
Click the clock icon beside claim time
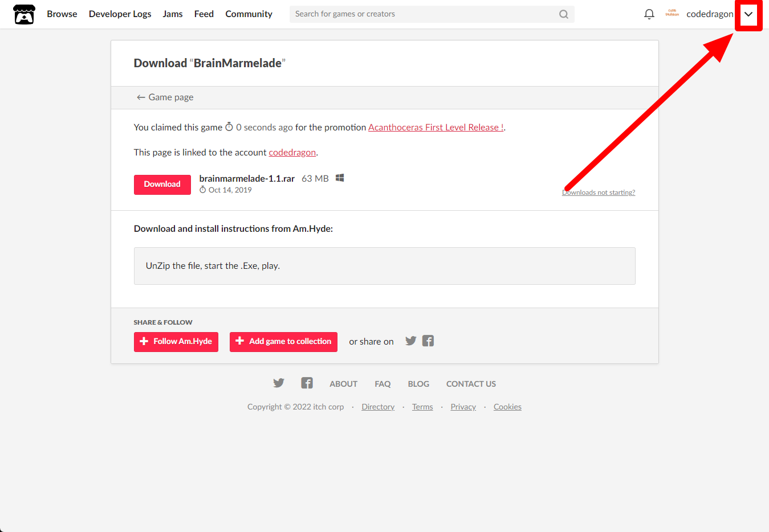tap(229, 127)
